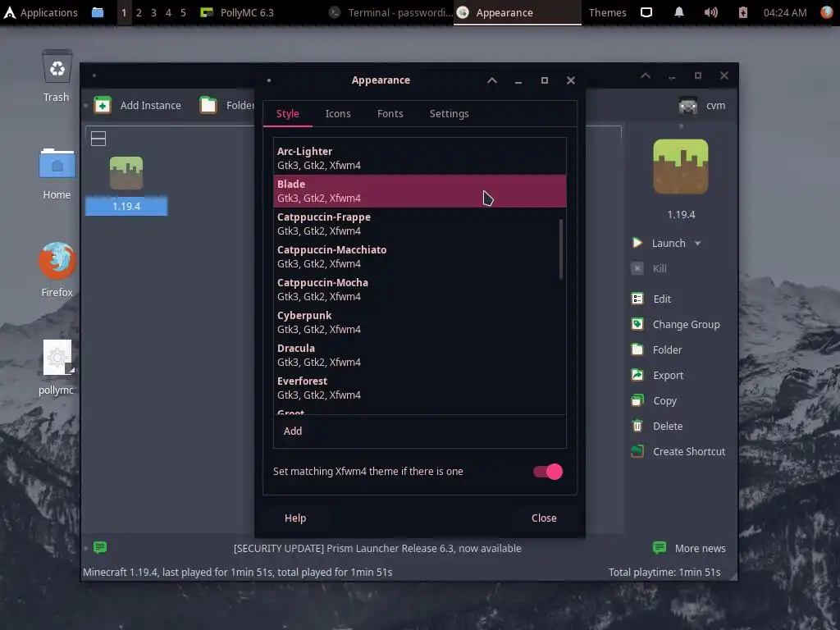840x630 pixels.
Task: Open the Applications menu in panel
Action: pyautogui.click(x=41, y=12)
